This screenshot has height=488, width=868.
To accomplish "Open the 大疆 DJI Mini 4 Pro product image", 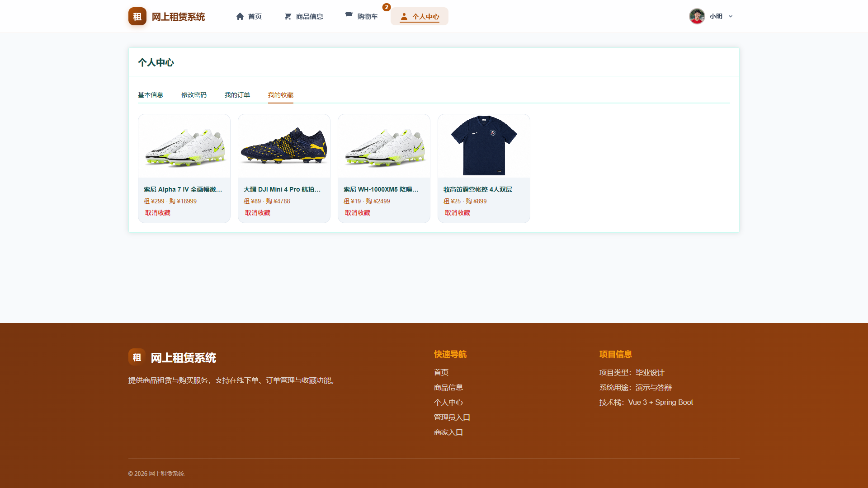I will point(284,146).
